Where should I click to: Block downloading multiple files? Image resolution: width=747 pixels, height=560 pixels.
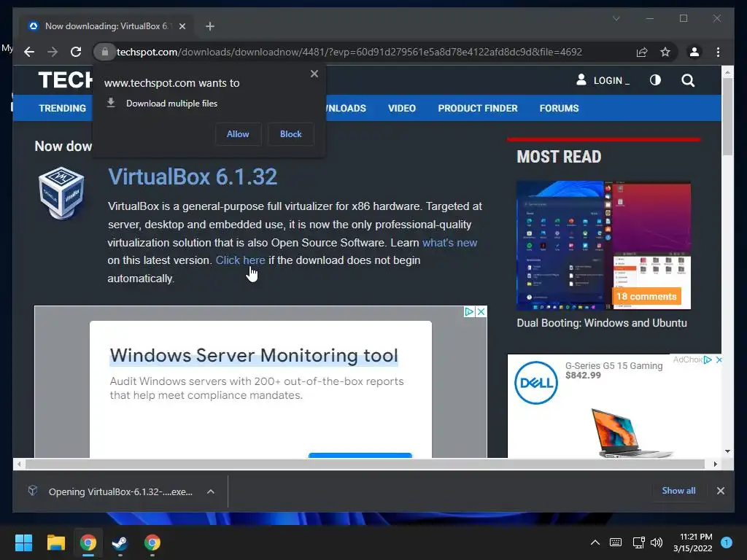(x=290, y=134)
